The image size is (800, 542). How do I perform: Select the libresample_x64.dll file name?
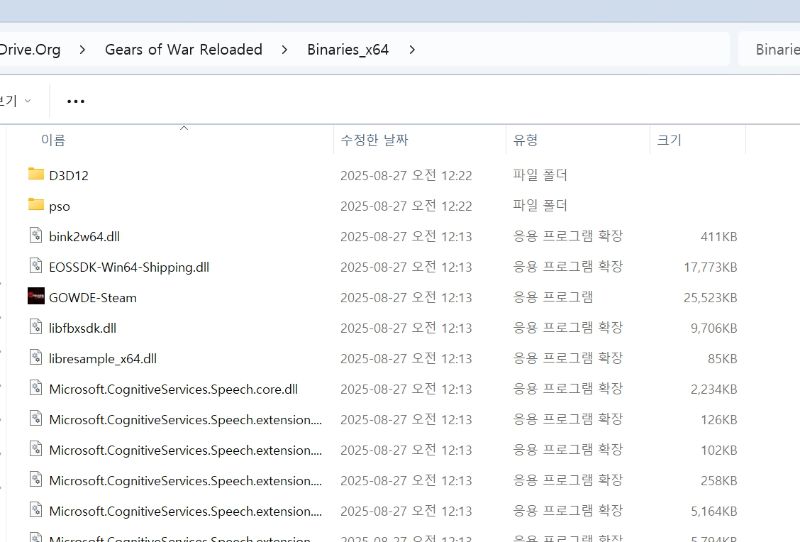coord(103,359)
